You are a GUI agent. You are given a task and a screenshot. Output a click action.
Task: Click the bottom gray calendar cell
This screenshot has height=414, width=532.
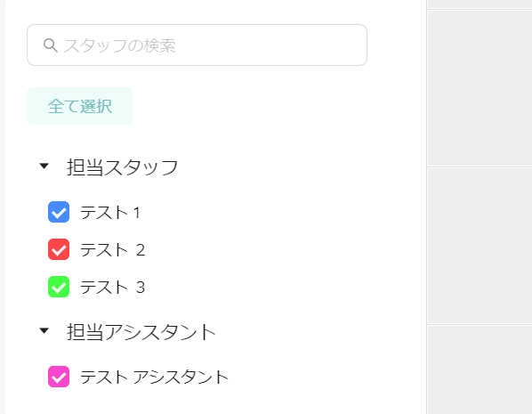480,369
